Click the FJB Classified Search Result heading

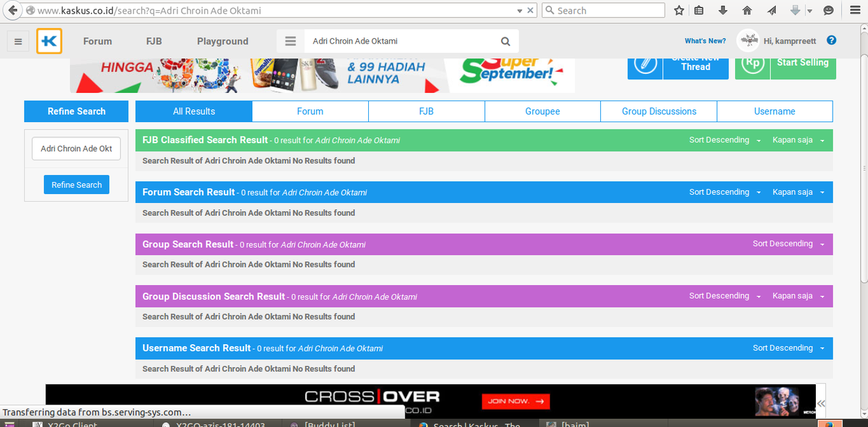tap(205, 140)
